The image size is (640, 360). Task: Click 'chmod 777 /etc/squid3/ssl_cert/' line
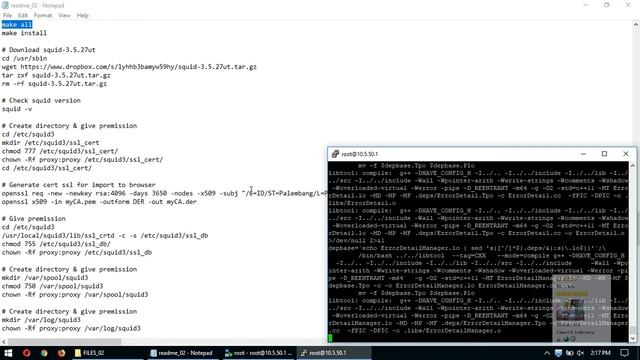(x=60, y=151)
